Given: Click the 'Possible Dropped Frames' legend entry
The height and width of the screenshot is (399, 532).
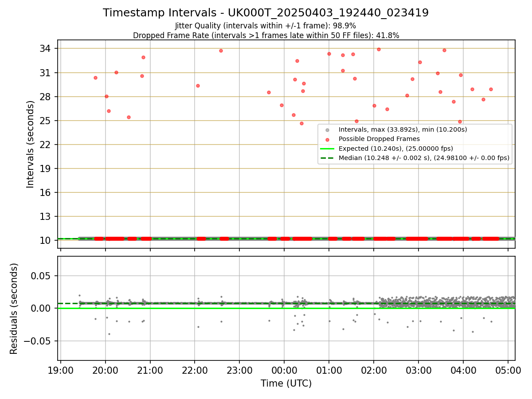Looking at the screenshot, I should pyautogui.click(x=379, y=139).
